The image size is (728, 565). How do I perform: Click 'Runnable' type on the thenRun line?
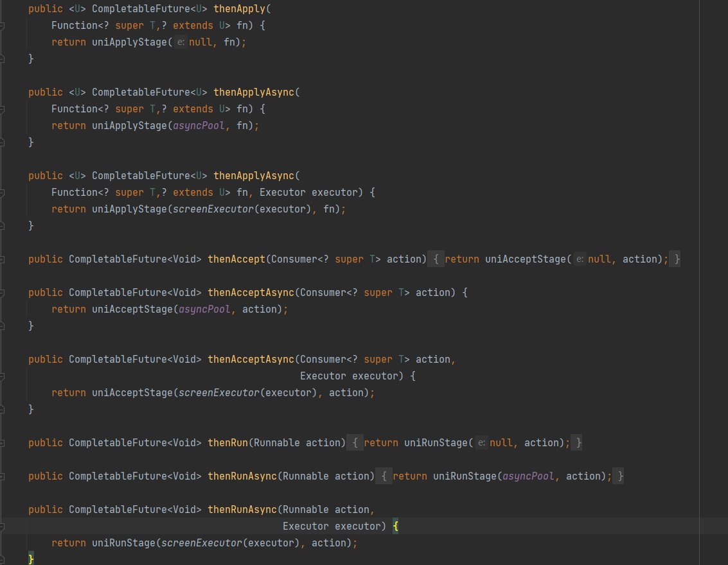277,443
